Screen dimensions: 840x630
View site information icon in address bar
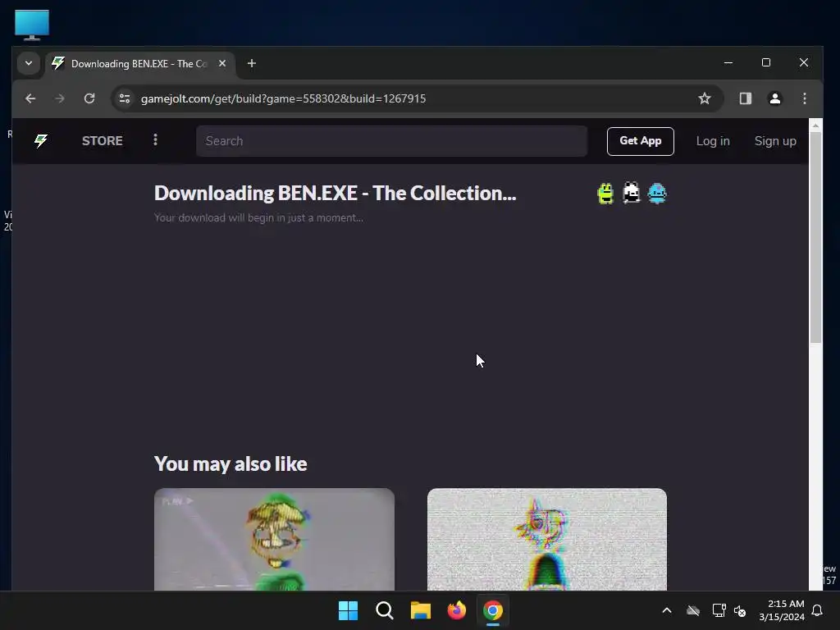[125, 98]
